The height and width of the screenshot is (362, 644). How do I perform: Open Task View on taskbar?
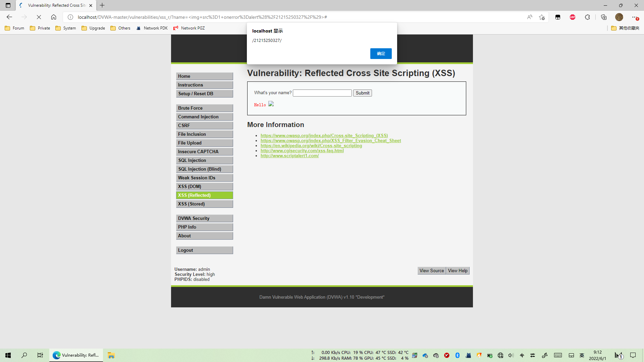(x=40, y=355)
